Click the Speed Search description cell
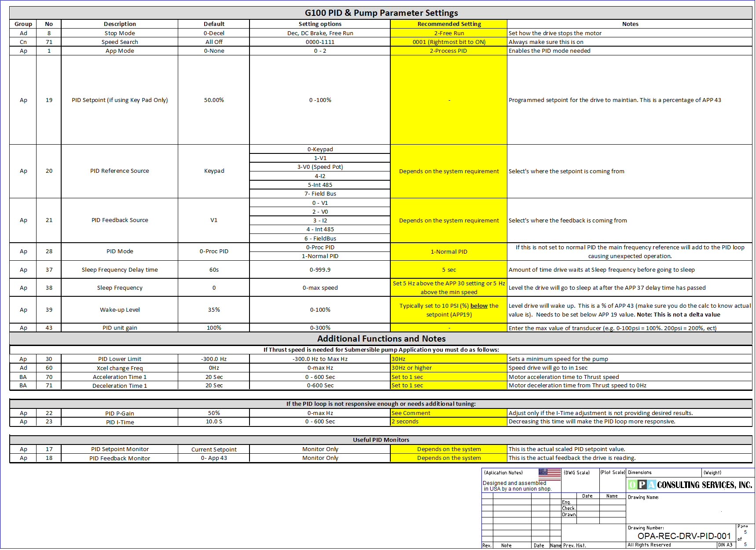Viewport: 756px width, 550px height. 120,42
